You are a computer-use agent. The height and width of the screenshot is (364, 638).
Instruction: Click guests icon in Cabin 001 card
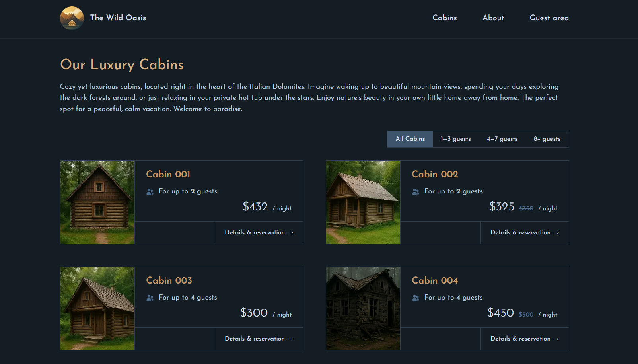tap(150, 192)
